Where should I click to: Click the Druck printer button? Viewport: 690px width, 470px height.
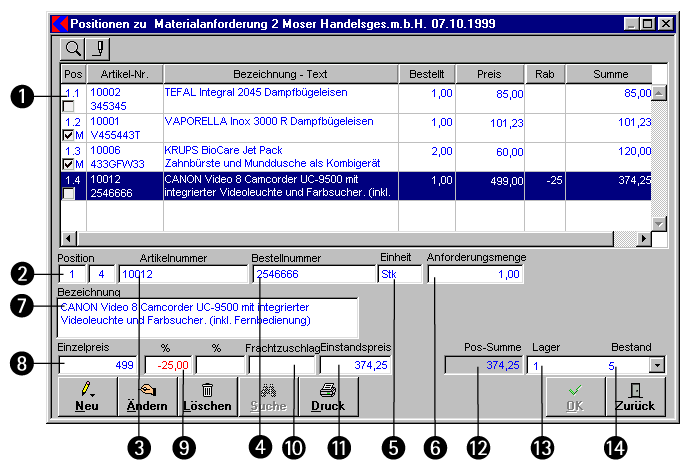tap(328, 397)
